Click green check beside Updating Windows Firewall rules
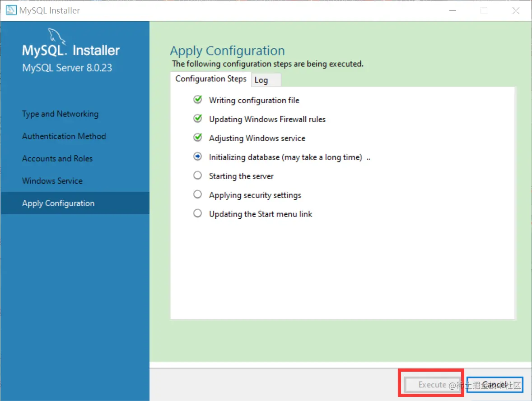 (197, 118)
